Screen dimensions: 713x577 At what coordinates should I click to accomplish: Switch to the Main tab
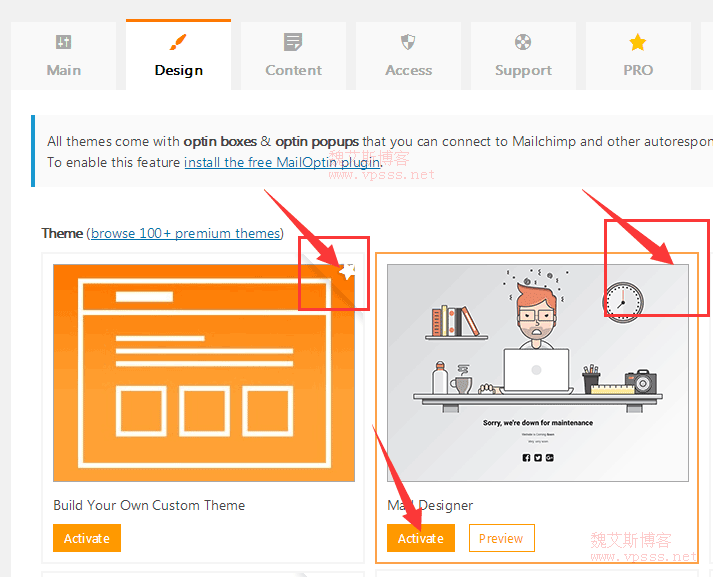pos(63,70)
